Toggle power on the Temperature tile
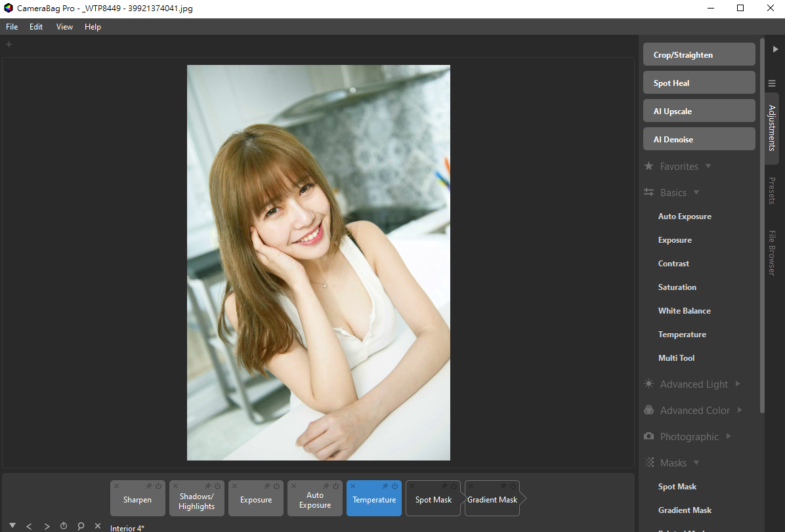 (394, 486)
